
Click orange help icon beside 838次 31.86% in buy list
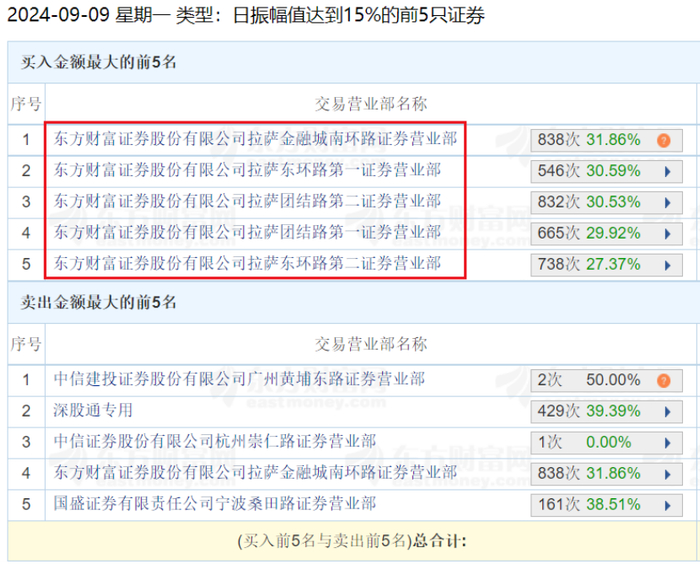(x=664, y=140)
